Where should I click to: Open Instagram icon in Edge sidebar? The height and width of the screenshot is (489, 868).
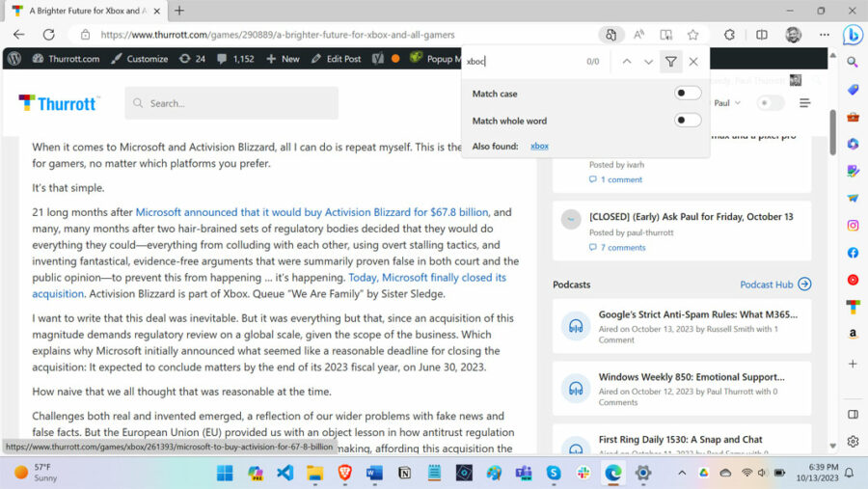pos(853,226)
